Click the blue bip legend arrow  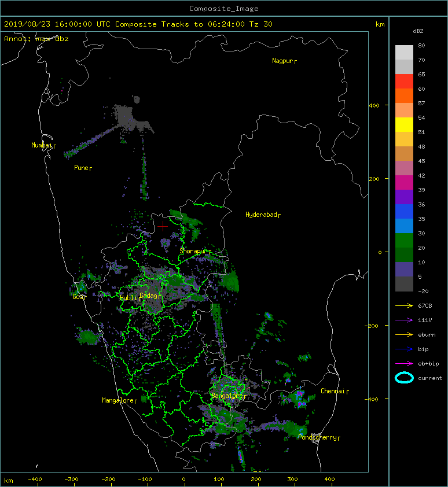tap(404, 349)
